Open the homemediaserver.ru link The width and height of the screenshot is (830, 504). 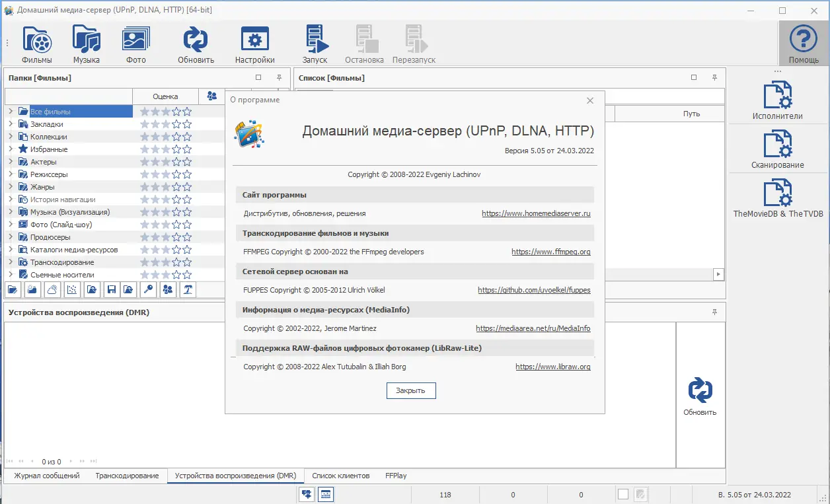(x=536, y=214)
